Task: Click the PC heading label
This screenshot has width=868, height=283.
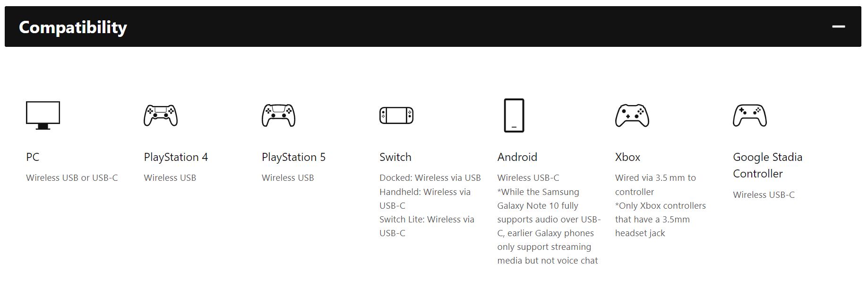Action: pyautogui.click(x=33, y=157)
